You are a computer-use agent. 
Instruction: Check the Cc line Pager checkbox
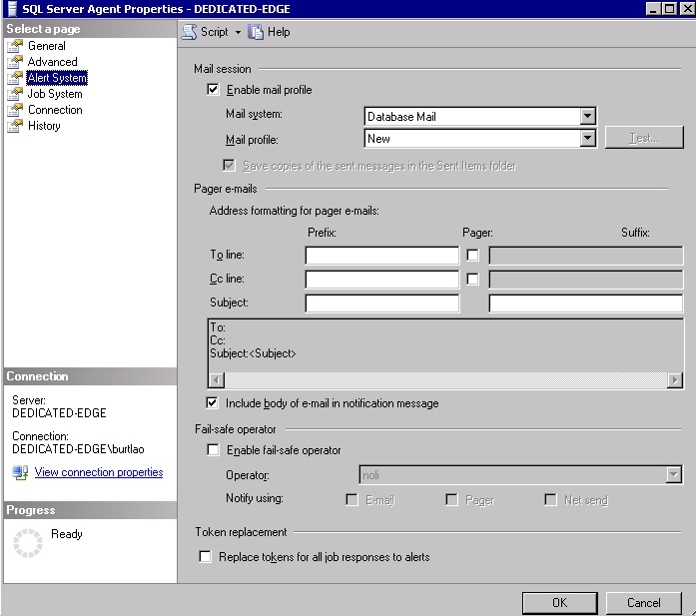click(x=472, y=279)
